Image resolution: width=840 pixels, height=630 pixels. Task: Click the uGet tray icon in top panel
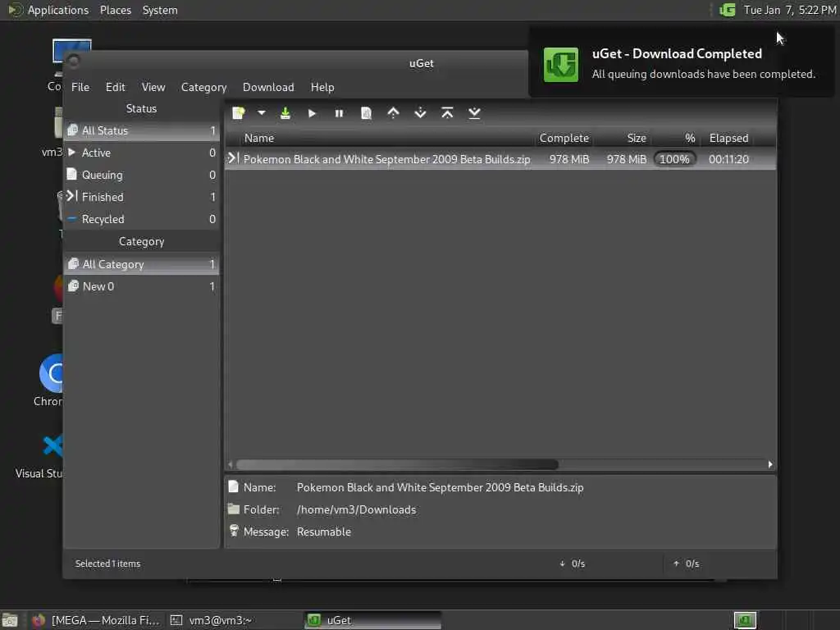pos(727,10)
